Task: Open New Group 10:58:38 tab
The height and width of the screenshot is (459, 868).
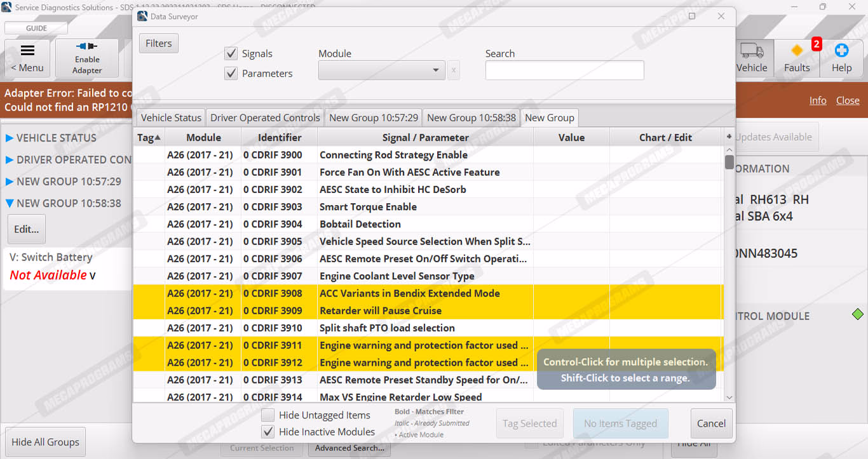Action: pyautogui.click(x=471, y=117)
